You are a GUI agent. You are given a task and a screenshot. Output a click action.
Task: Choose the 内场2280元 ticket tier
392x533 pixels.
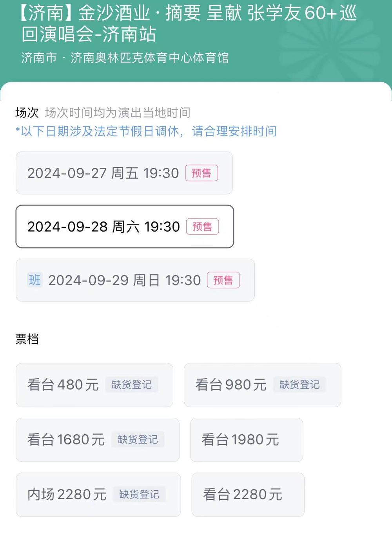98,495
